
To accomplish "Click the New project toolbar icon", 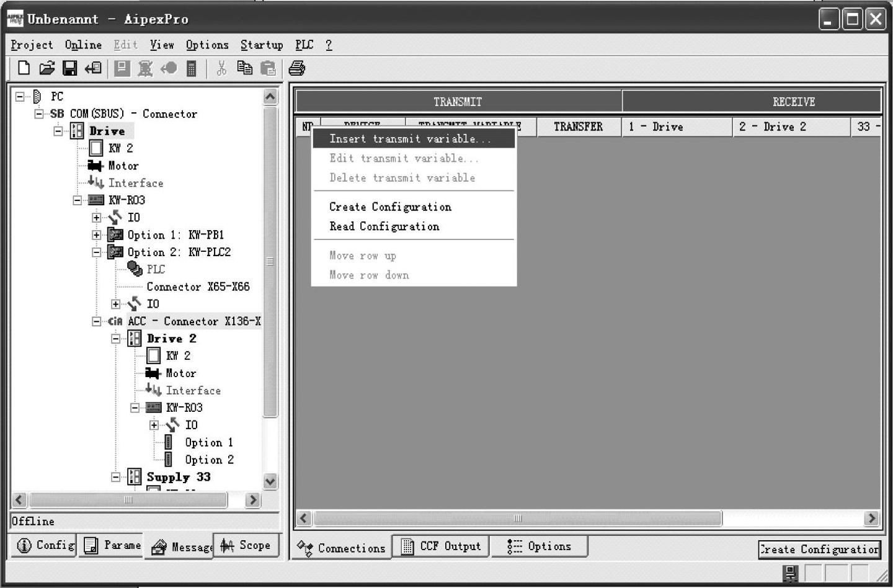I will point(24,68).
